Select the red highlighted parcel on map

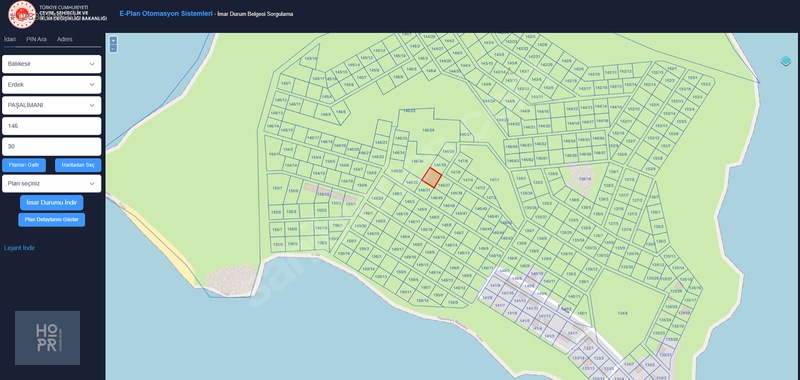[x=432, y=178]
